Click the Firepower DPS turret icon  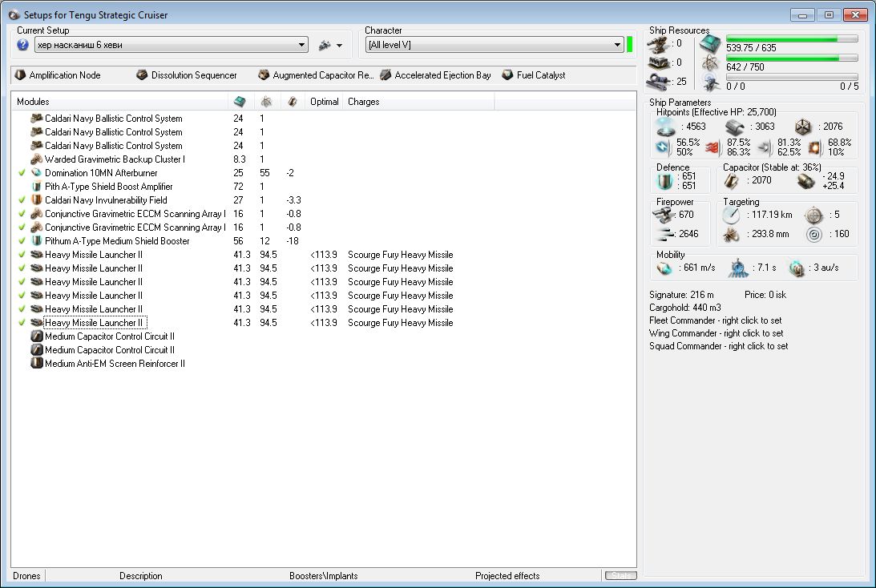663,215
